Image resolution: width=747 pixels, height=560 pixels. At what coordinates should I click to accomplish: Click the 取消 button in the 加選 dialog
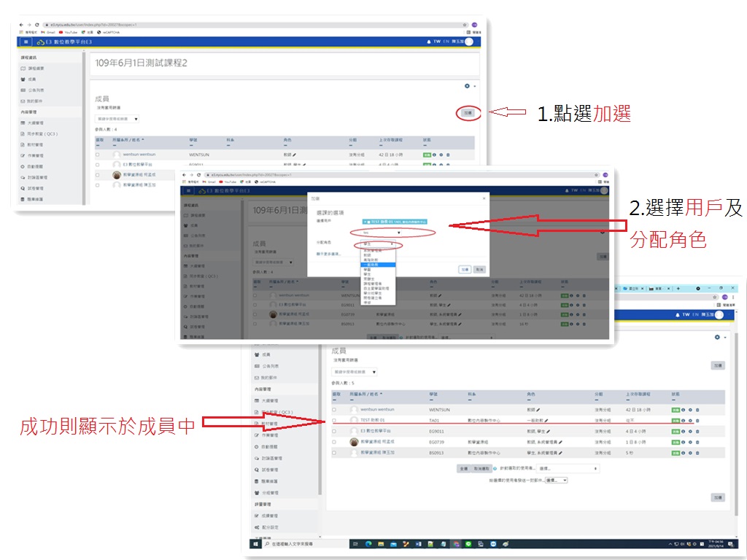[479, 269]
